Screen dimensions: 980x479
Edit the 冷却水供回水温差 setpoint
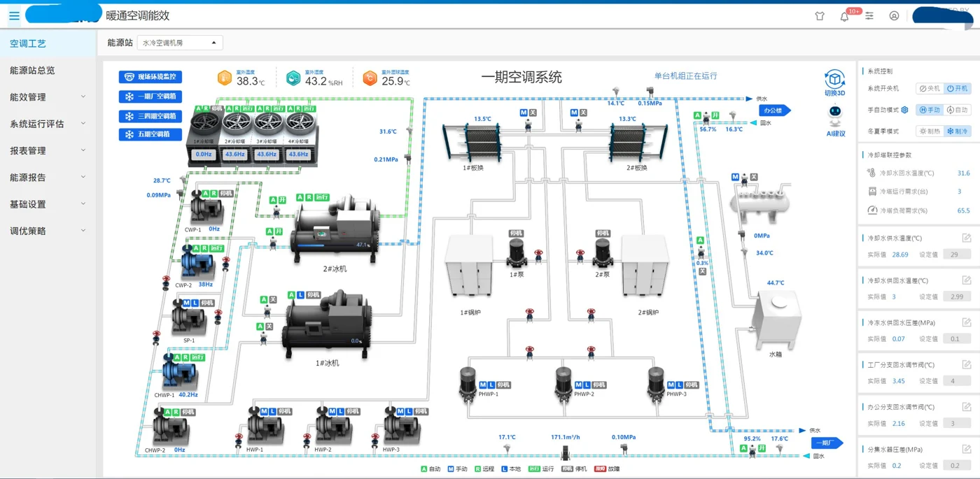967,280
